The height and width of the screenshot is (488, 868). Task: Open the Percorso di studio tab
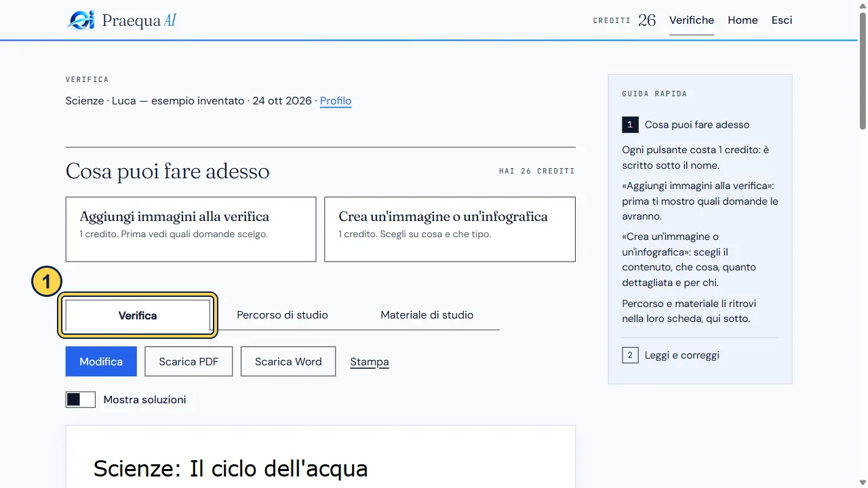(x=282, y=315)
